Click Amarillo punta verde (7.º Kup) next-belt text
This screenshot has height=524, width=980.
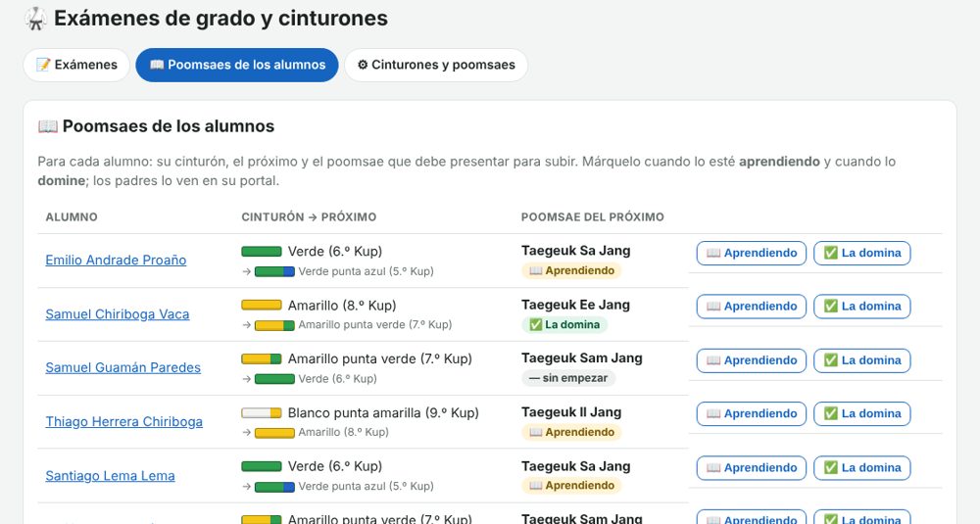375,325
